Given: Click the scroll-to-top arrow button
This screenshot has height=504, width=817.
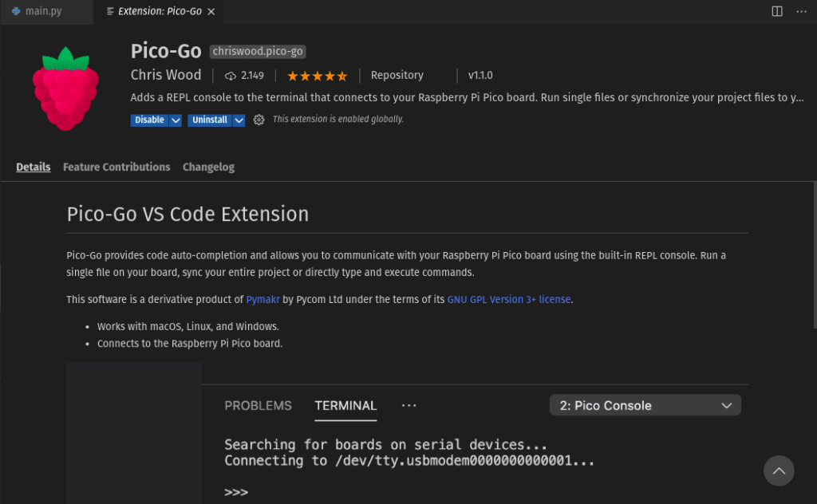Looking at the screenshot, I should pos(779,471).
